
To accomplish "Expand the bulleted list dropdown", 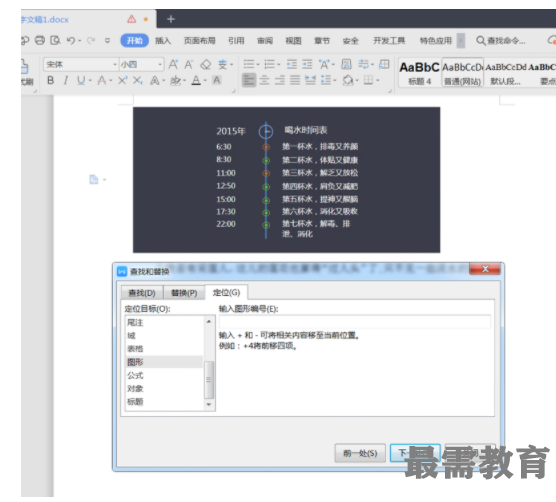I will click(x=258, y=65).
